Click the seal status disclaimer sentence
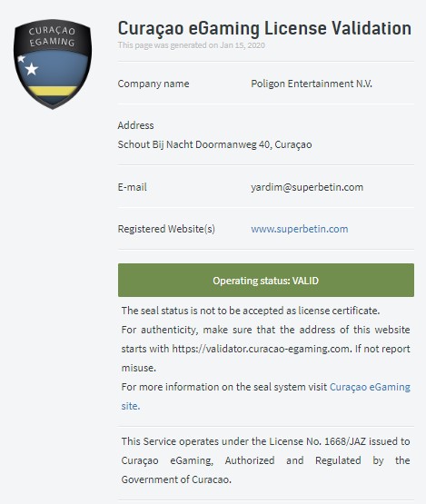Screen dimensions: 426x504 tap(251, 311)
